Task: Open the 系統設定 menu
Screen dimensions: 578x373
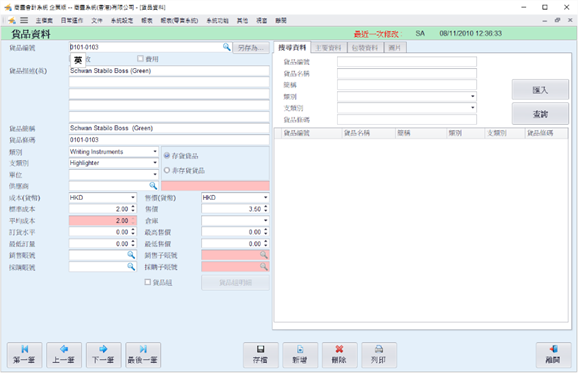Action: coord(122,21)
